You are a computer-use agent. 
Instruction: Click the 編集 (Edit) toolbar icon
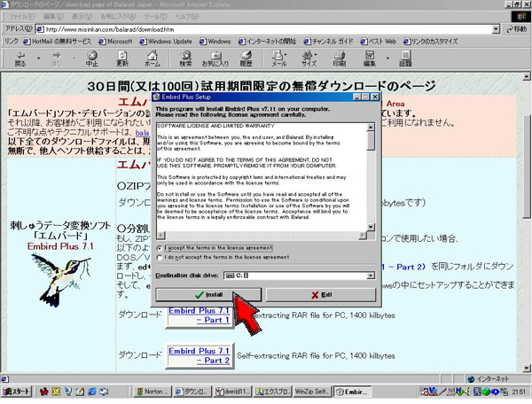coord(370,58)
